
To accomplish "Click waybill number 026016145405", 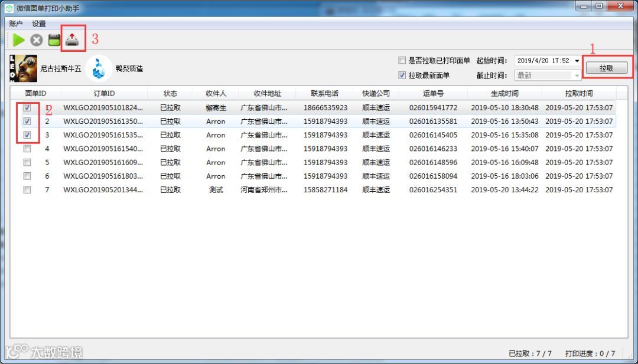I will coord(434,135).
